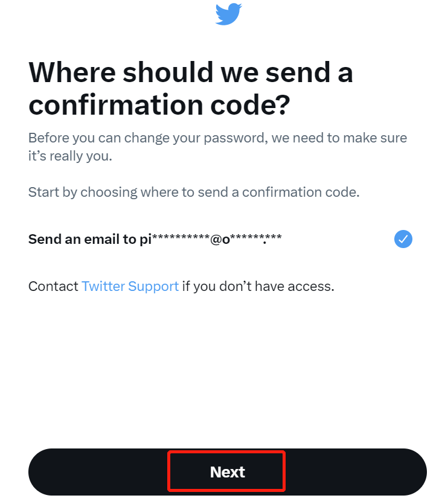Viewport: 442px width, 504px height.
Task: Click the 'Where should we send a' heading line
Action: 191,72
